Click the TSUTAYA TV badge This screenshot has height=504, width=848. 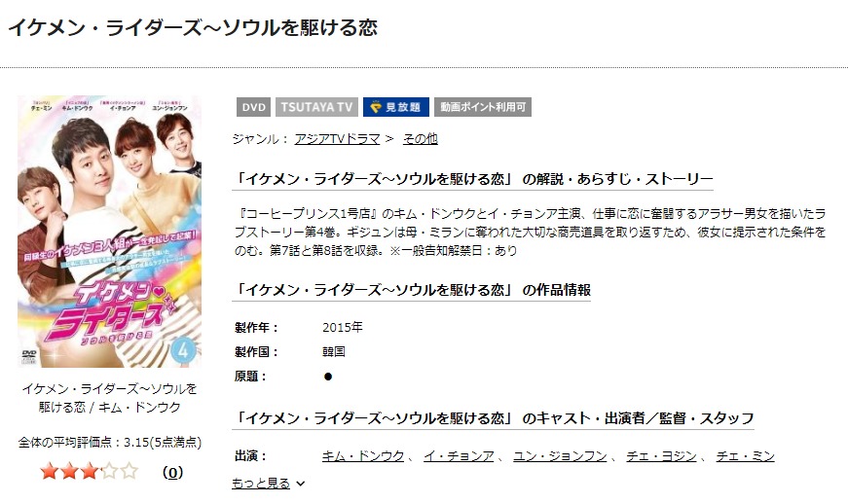click(316, 107)
